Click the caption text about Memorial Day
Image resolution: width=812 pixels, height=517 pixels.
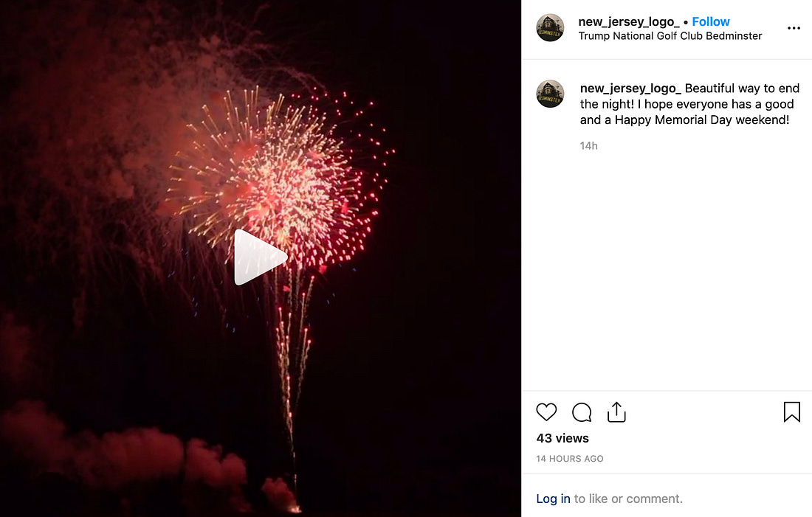pos(689,104)
